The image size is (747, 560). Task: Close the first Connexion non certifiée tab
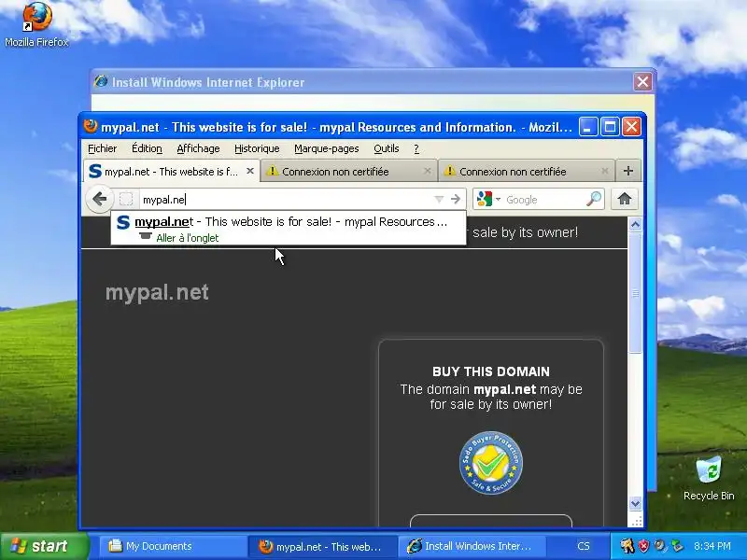(x=428, y=171)
